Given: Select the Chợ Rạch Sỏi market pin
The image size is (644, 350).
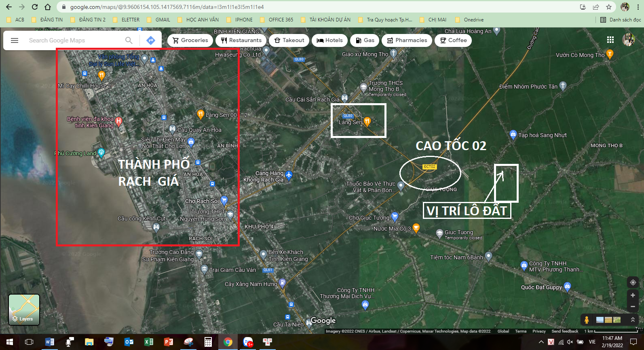Looking at the screenshot, I should click(x=224, y=200).
